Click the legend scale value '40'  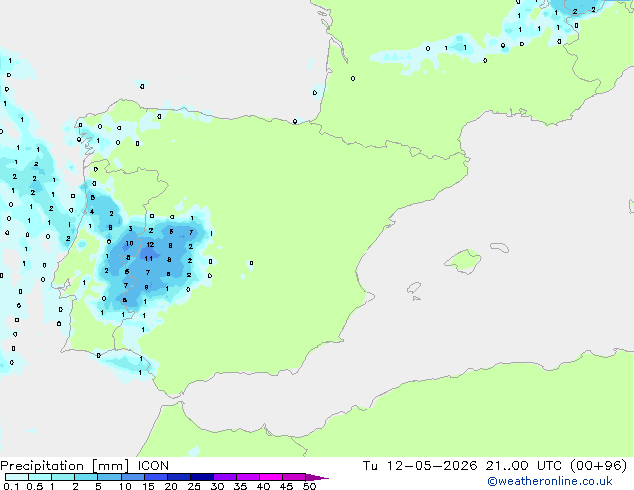(x=263, y=486)
